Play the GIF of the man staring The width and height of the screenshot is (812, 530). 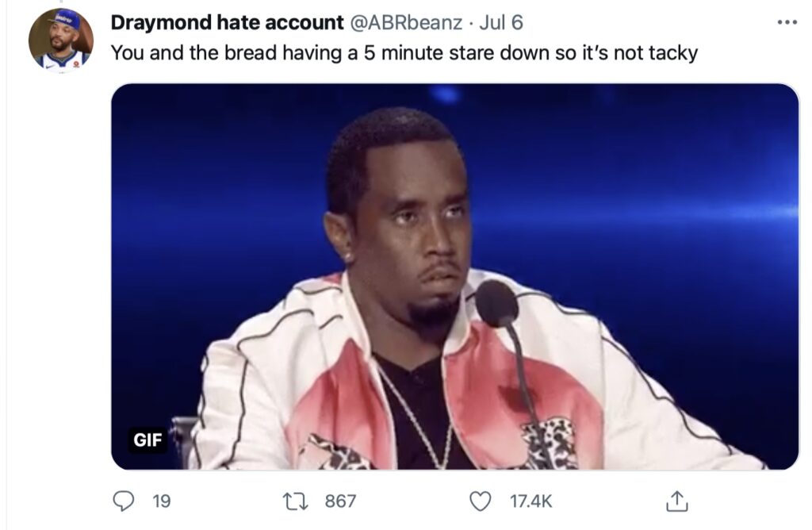coord(454,277)
